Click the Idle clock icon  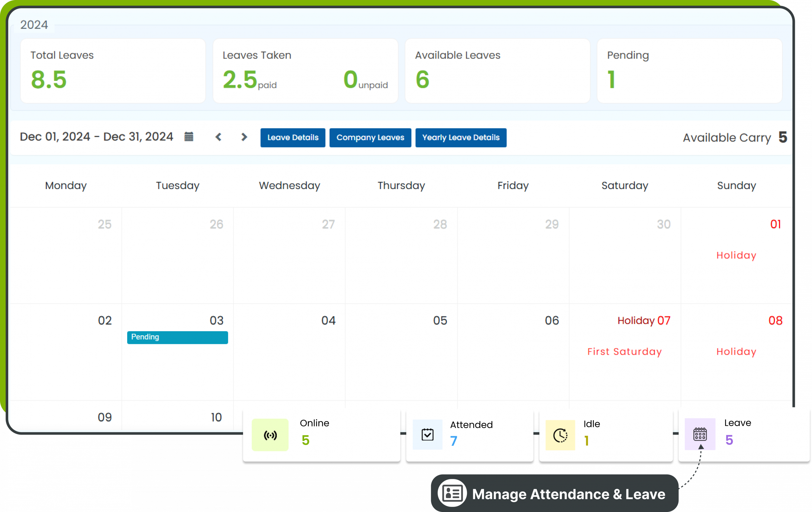(x=560, y=435)
